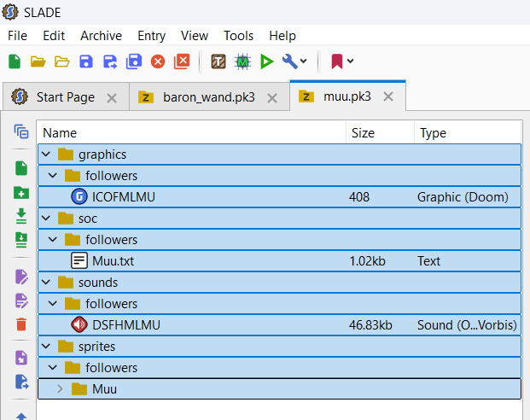Click the red bookmark icon
The height and width of the screenshot is (420, 530).
[337, 61]
